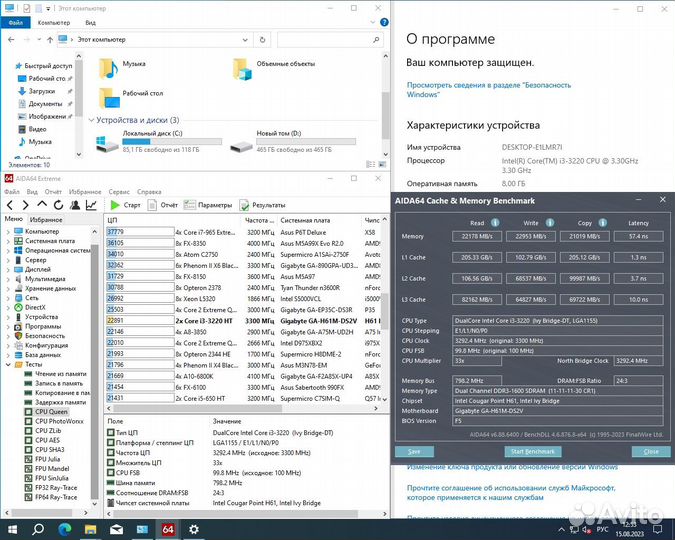Click Save button in benchmark window
Image resolution: width=675 pixels, height=540 pixels.
414,451
